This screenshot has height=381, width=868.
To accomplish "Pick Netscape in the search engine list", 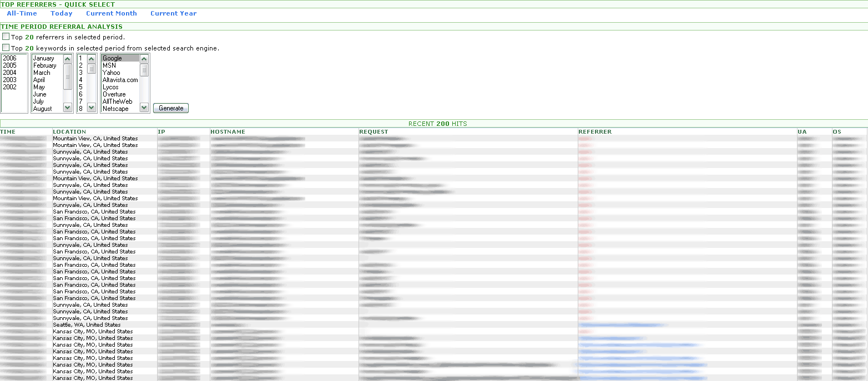I will point(120,109).
